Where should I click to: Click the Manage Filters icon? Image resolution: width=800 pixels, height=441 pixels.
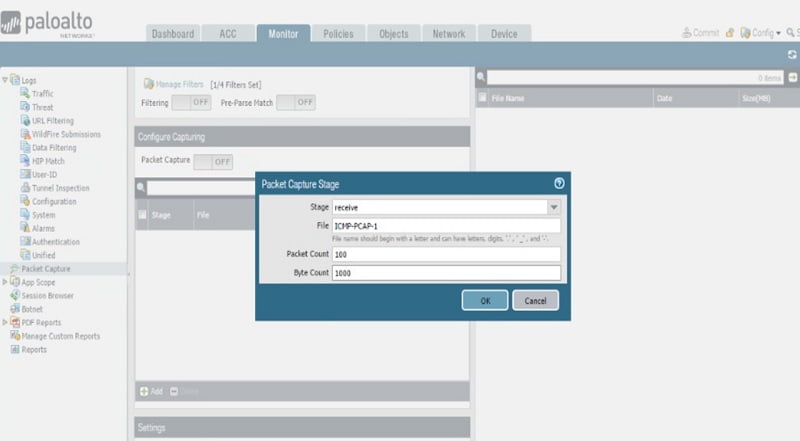[x=148, y=84]
